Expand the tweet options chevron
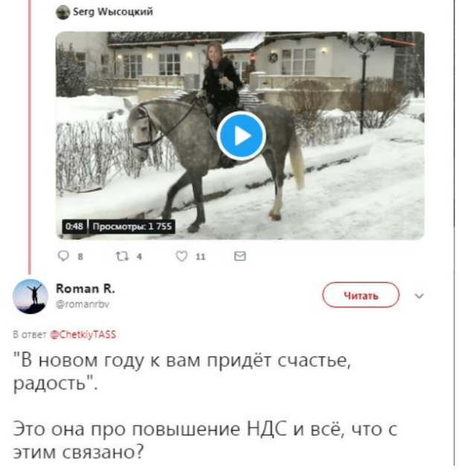The width and height of the screenshot is (465, 476). tap(419, 296)
